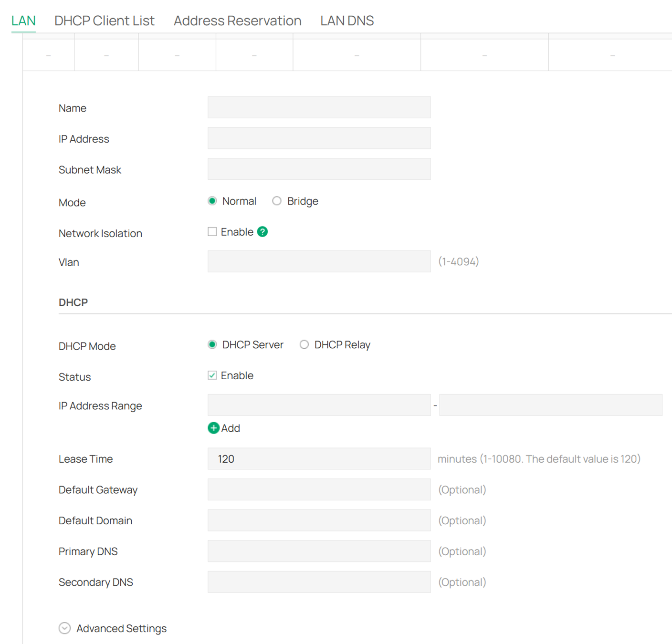Select the Bridge mode radio button
Viewport: 672px width, 644px height.
click(277, 201)
